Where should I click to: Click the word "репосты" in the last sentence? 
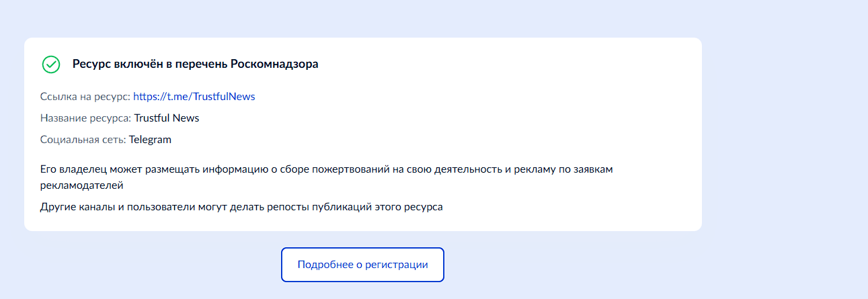coord(288,207)
